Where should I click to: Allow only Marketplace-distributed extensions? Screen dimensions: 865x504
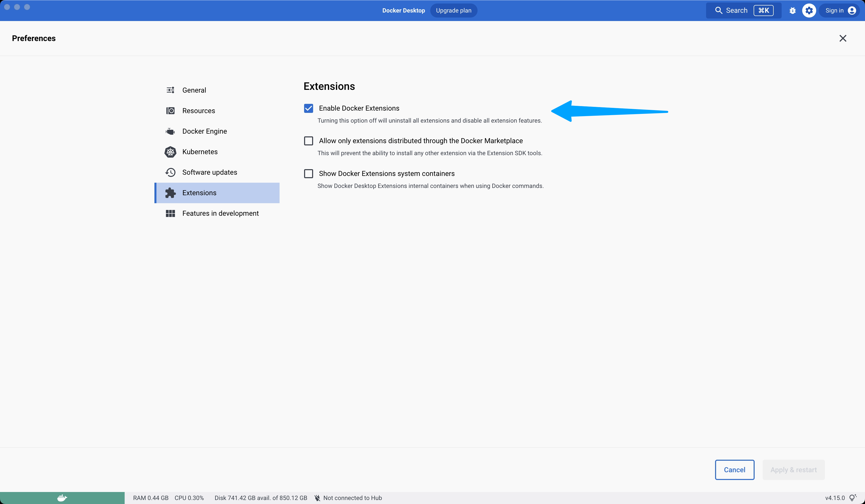tap(308, 141)
